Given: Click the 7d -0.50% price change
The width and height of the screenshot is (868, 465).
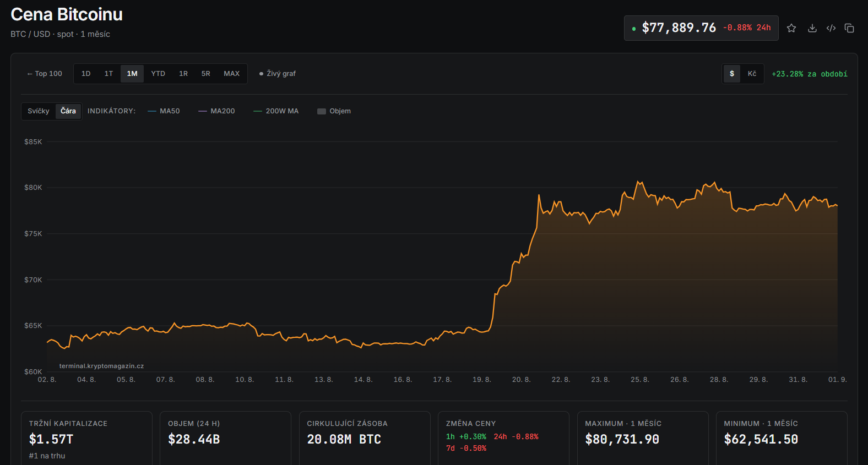Looking at the screenshot, I should [x=466, y=448].
